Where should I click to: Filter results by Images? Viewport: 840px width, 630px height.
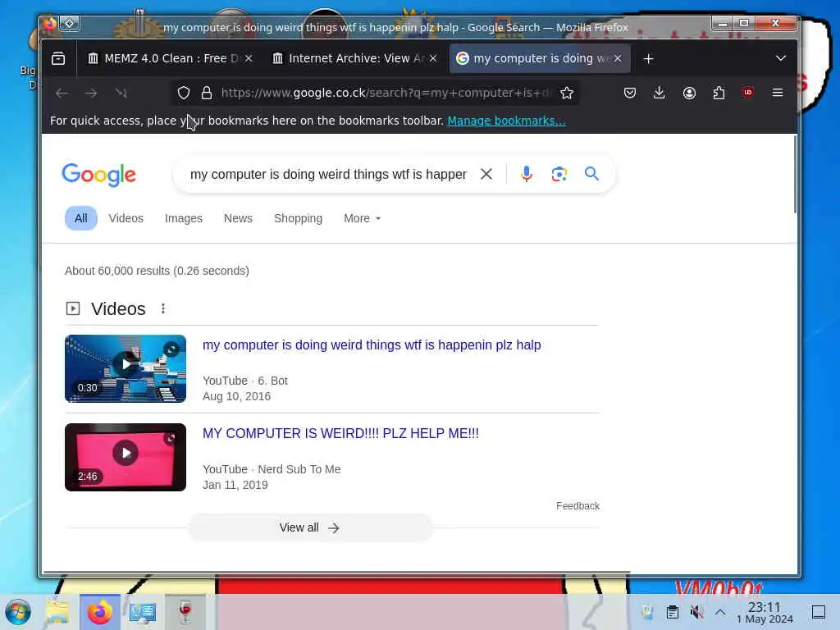point(183,218)
